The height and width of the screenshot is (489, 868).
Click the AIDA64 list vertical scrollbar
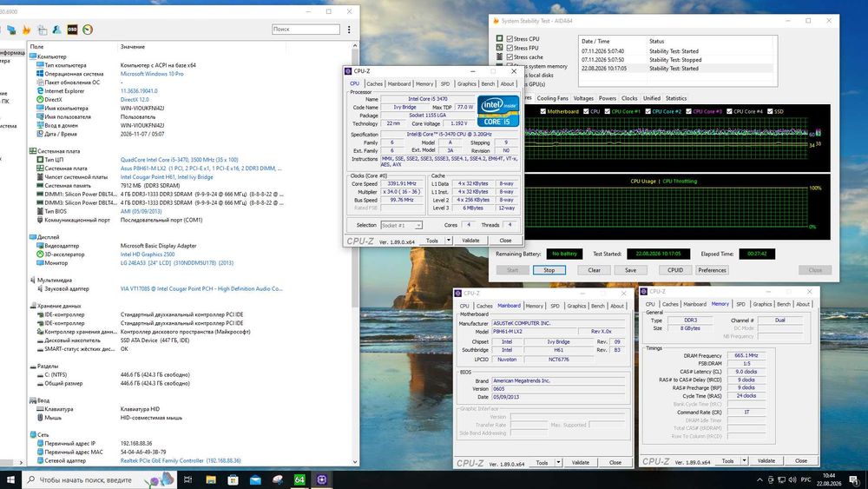[355, 253]
